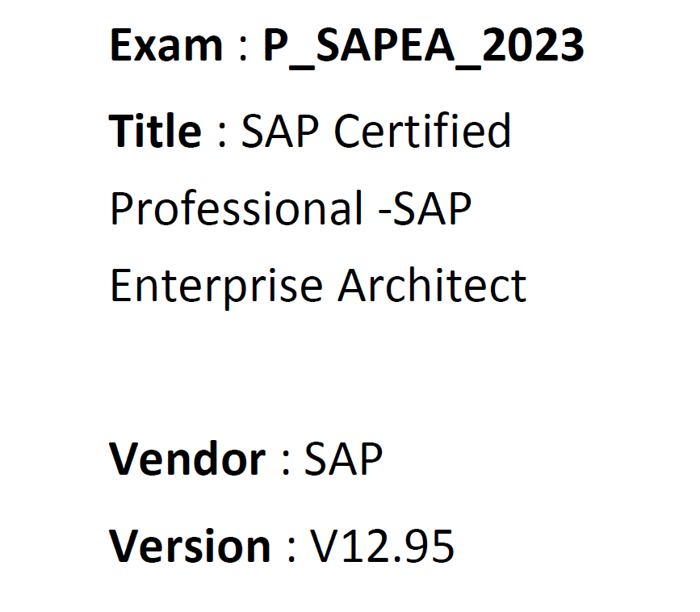Select the version number "V12.95"
700x612 pixels.
[383, 546]
